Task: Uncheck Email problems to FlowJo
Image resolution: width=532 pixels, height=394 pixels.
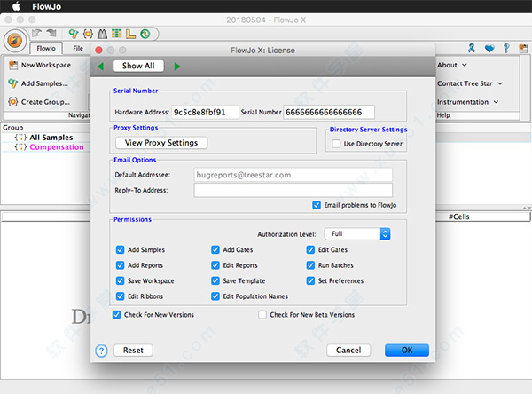Action: point(317,205)
